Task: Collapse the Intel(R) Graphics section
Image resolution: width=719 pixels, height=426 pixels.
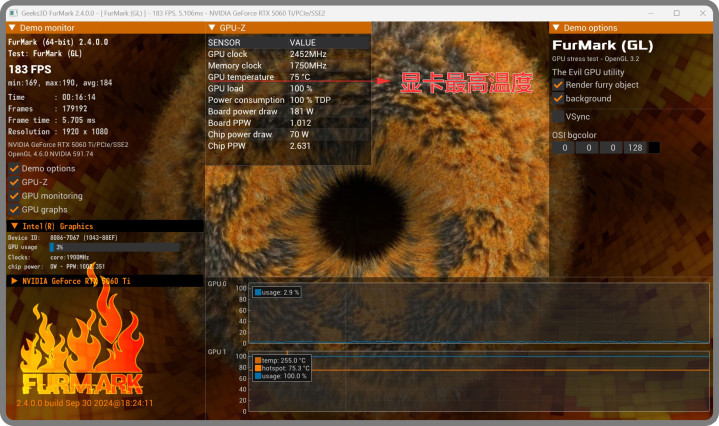Action: [14, 226]
